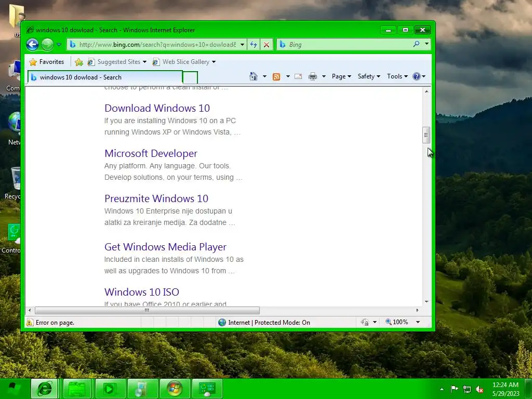Viewport: 532px width, 399px height.
Task: Click the Read Mail icon
Action: pos(298,77)
